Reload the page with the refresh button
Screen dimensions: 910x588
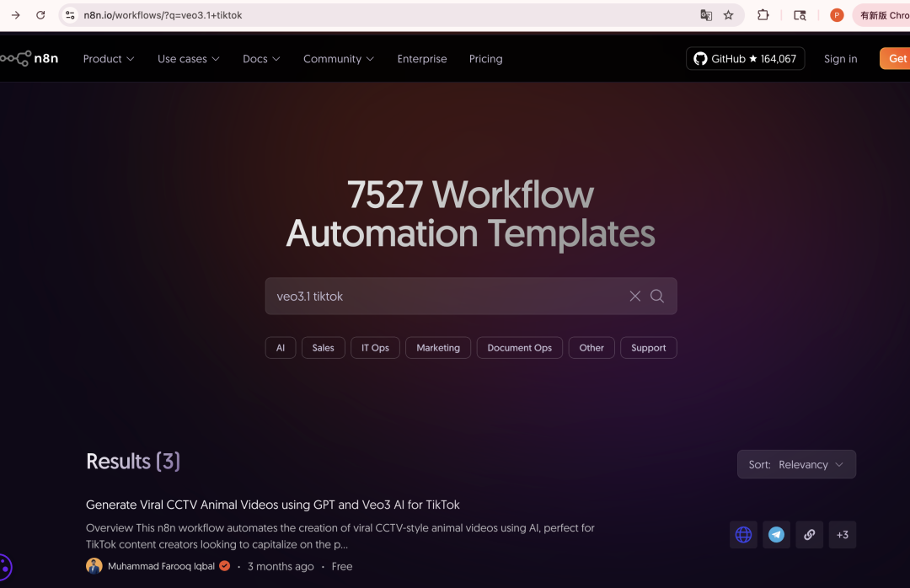(x=40, y=15)
